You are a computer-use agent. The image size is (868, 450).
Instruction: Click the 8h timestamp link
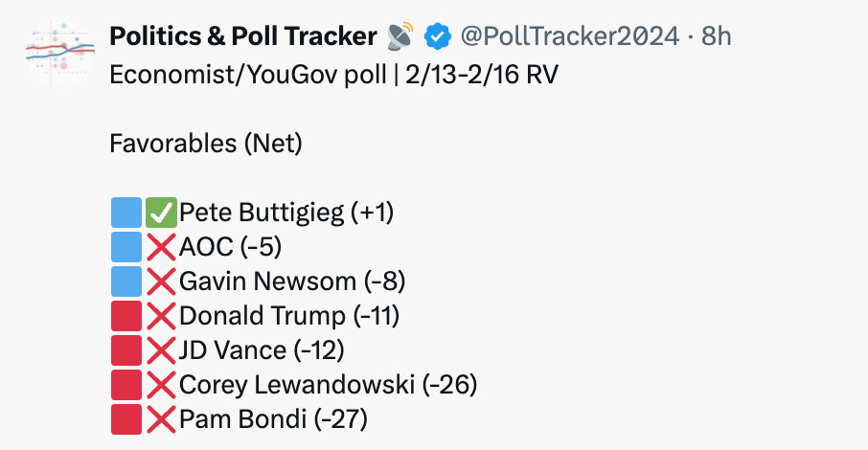coord(716,37)
